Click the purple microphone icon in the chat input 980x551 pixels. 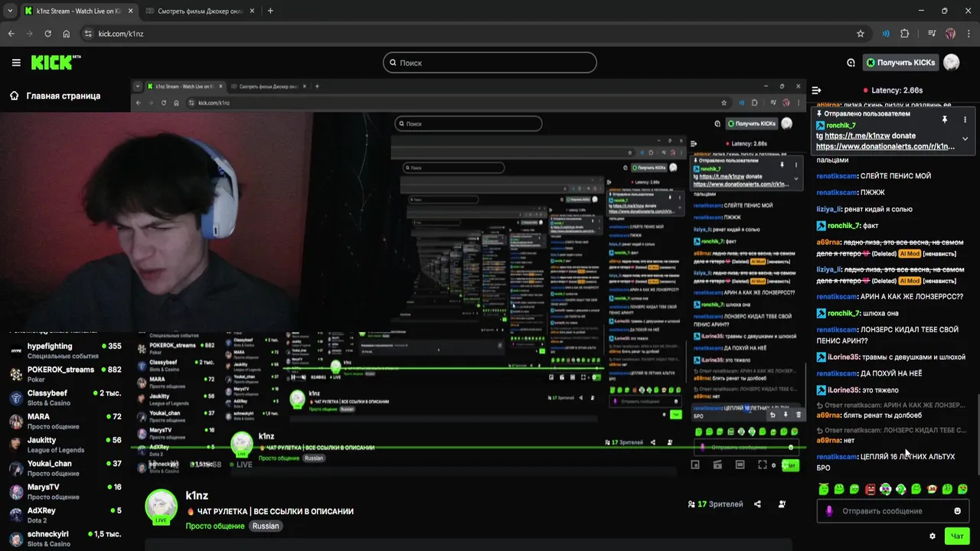pyautogui.click(x=829, y=511)
